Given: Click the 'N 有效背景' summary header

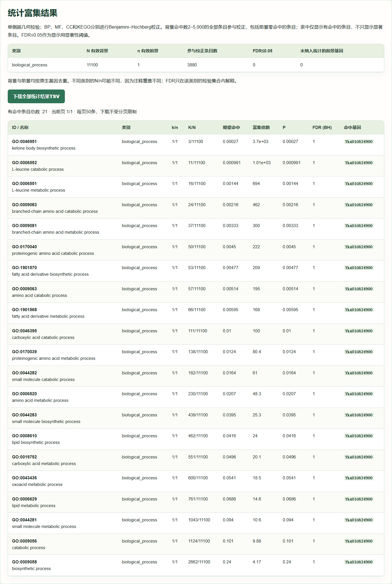Looking at the screenshot, I should pyautogui.click(x=97, y=51).
